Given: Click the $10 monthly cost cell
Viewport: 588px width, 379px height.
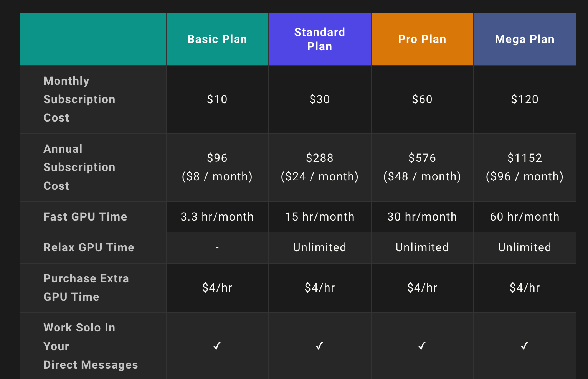Looking at the screenshot, I should [217, 99].
